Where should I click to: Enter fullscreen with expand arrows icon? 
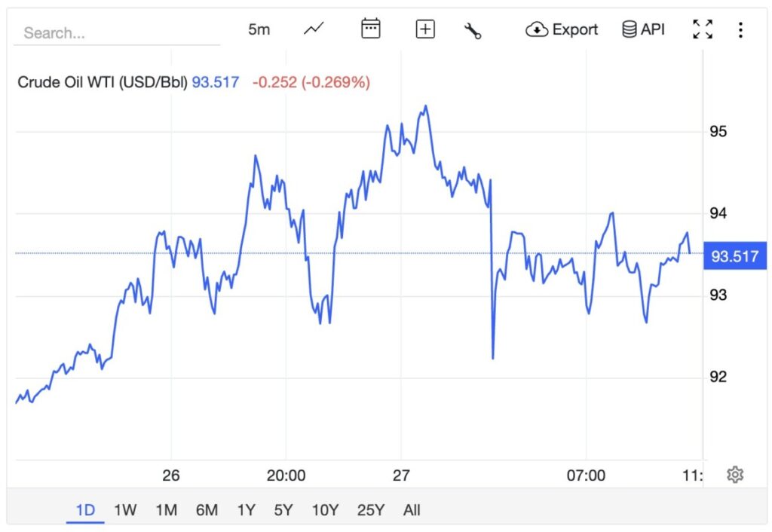click(702, 29)
